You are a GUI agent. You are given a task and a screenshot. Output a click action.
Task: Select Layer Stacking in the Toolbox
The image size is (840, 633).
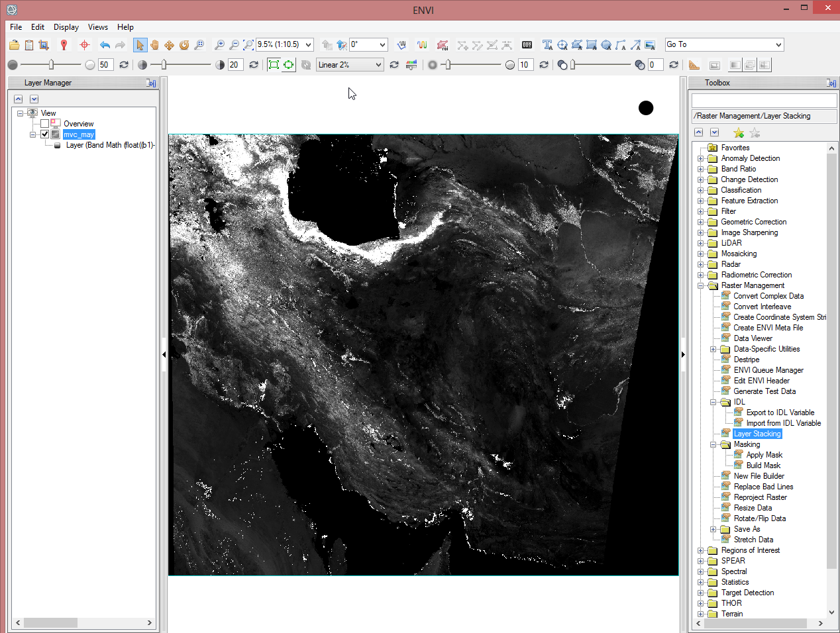click(x=757, y=434)
